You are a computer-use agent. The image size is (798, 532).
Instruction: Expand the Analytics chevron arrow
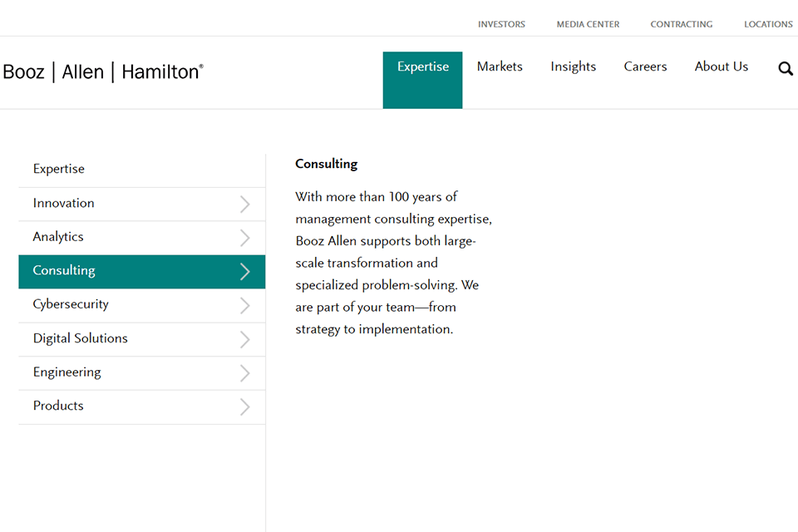tap(244, 238)
